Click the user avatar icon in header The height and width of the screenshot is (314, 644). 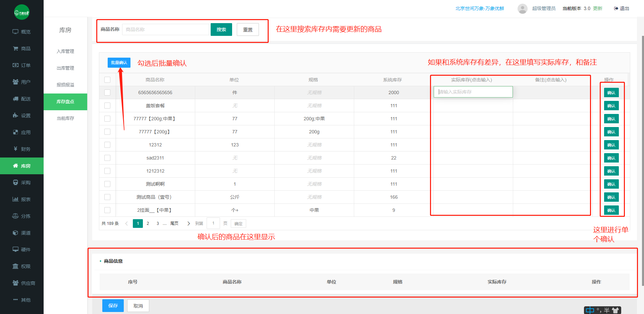(x=522, y=9)
